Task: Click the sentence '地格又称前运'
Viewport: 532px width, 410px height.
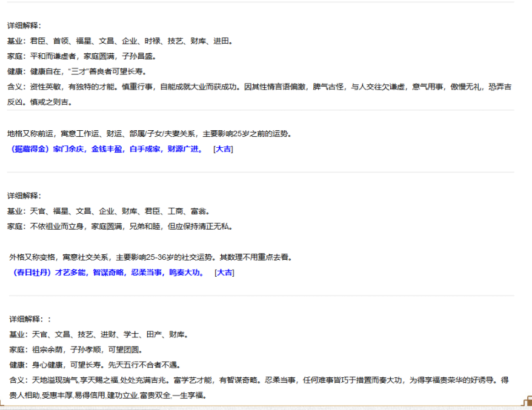Action: pyautogui.click(x=150, y=134)
